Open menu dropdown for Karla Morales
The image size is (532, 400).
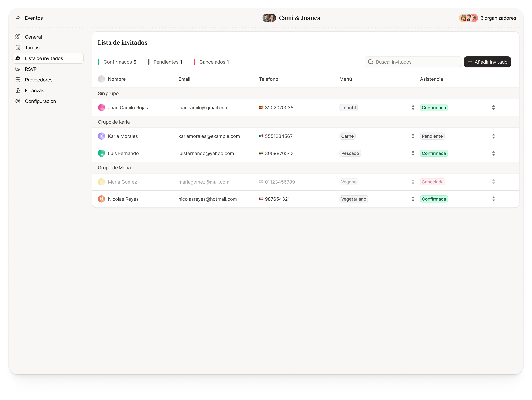pos(413,136)
